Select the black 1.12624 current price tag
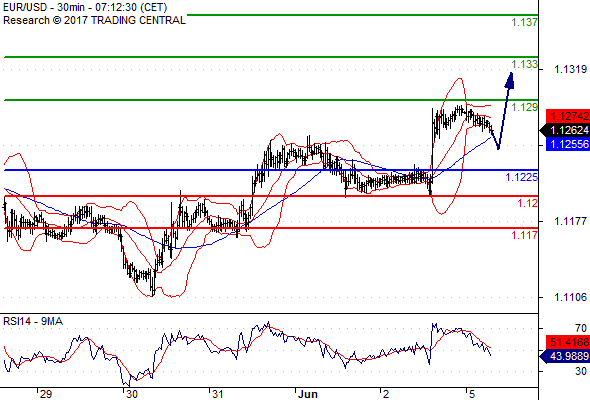The width and height of the screenshot is (590, 400). click(x=565, y=130)
